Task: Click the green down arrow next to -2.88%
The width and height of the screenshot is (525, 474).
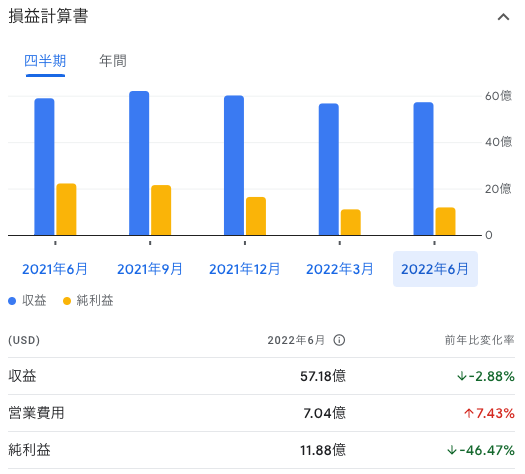Action: tap(462, 376)
